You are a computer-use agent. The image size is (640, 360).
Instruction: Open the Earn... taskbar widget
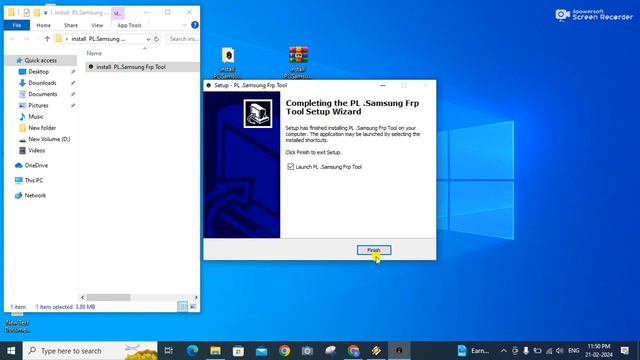click(x=473, y=351)
